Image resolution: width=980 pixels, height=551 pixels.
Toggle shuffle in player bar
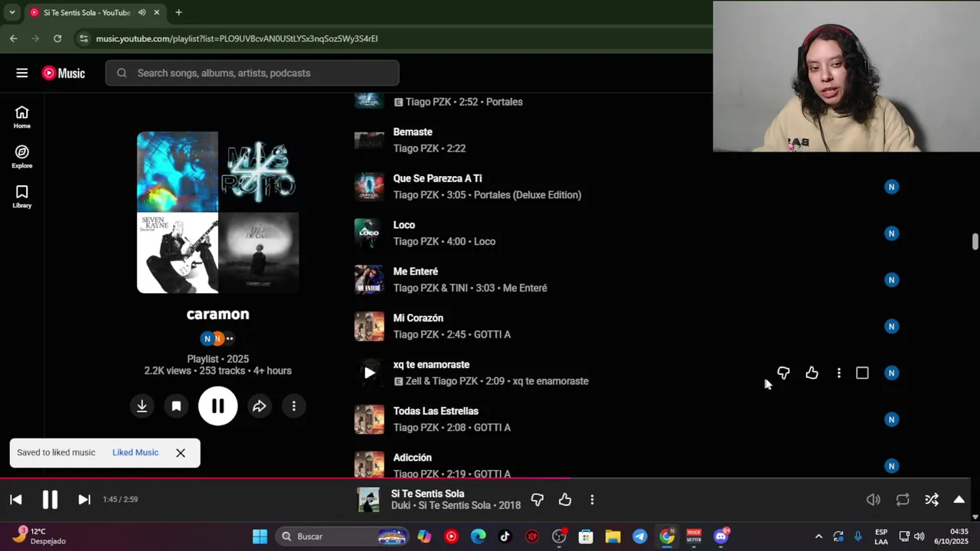click(x=932, y=500)
